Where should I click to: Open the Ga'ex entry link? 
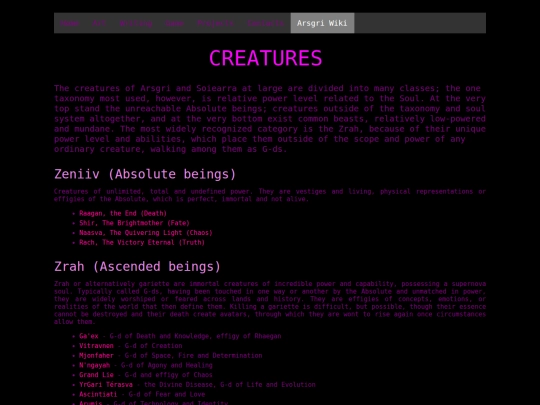pos(89,336)
